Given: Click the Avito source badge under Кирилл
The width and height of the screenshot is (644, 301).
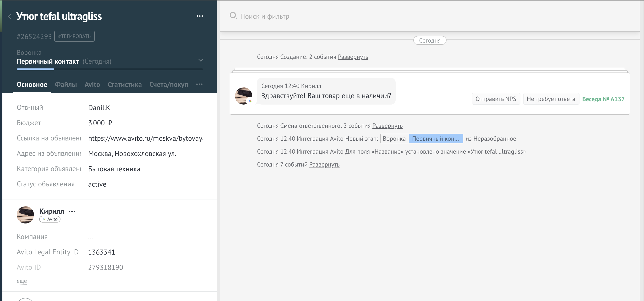Looking at the screenshot, I should click(50, 219).
